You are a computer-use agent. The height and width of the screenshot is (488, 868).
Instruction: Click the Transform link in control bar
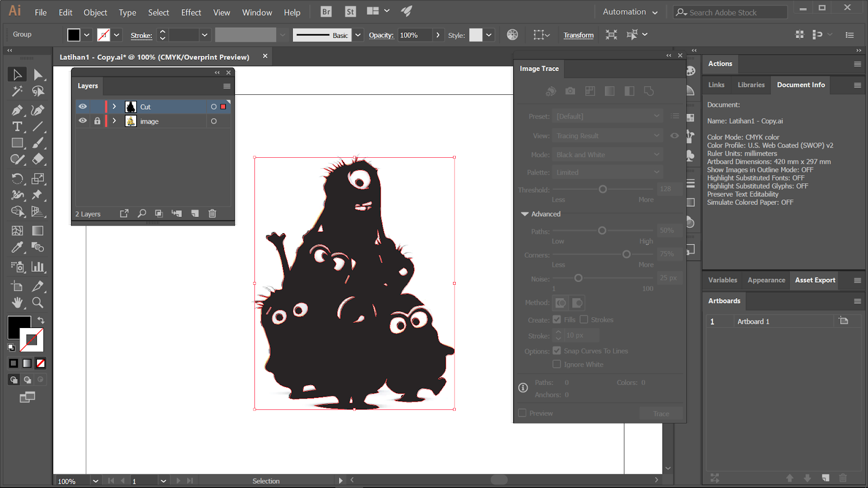click(x=578, y=35)
